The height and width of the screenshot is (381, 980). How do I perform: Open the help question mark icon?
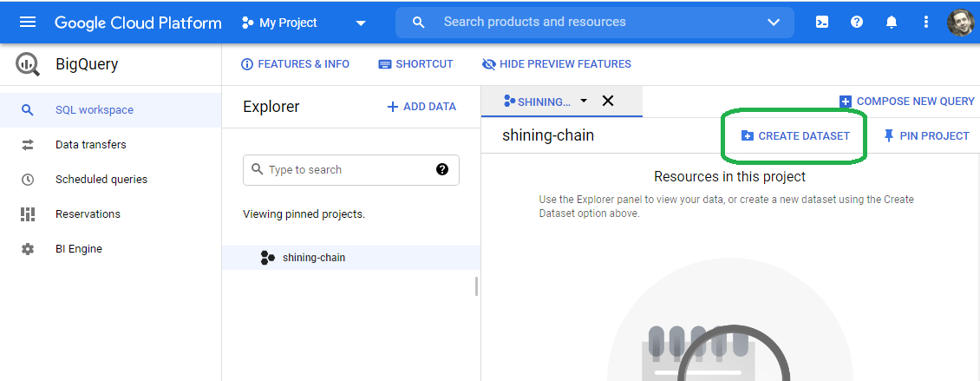[x=857, y=23]
